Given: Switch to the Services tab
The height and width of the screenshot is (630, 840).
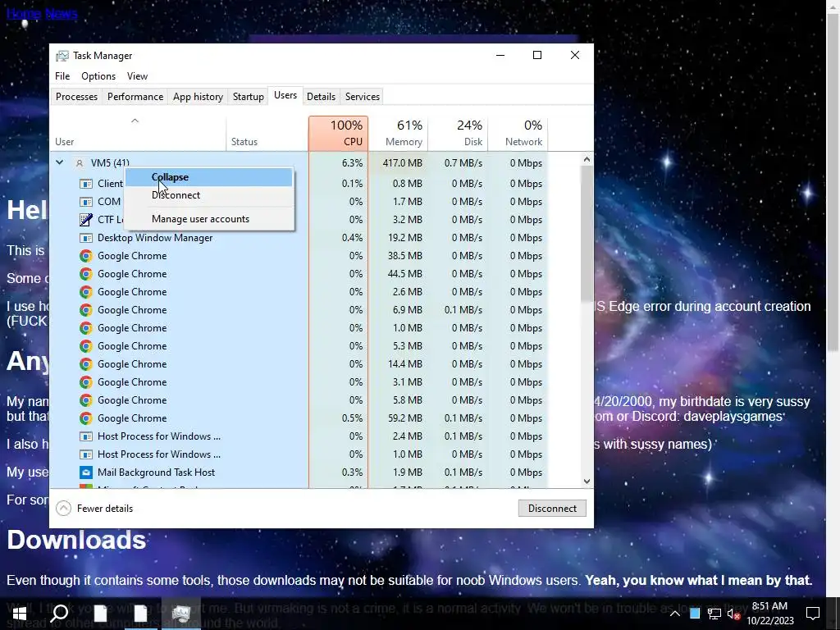Looking at the screenshot, I should tap(362, 97).
